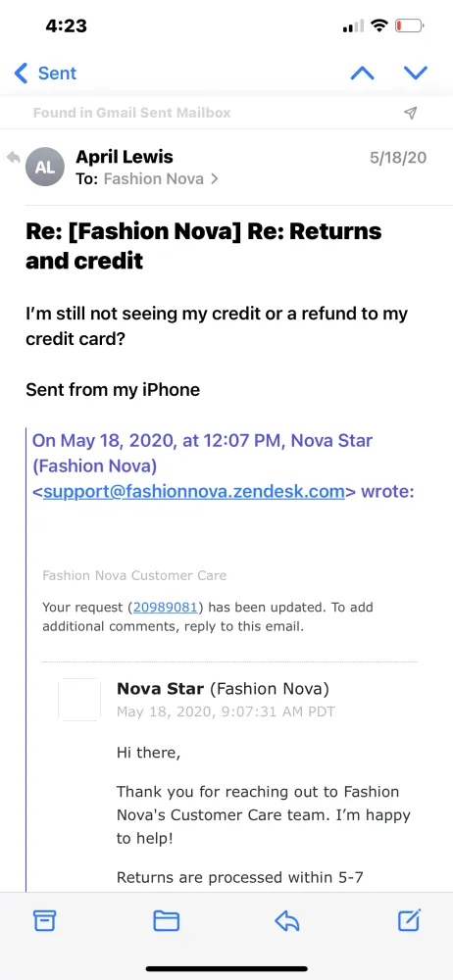Go back to the Sent mailbox

(45, 73)
